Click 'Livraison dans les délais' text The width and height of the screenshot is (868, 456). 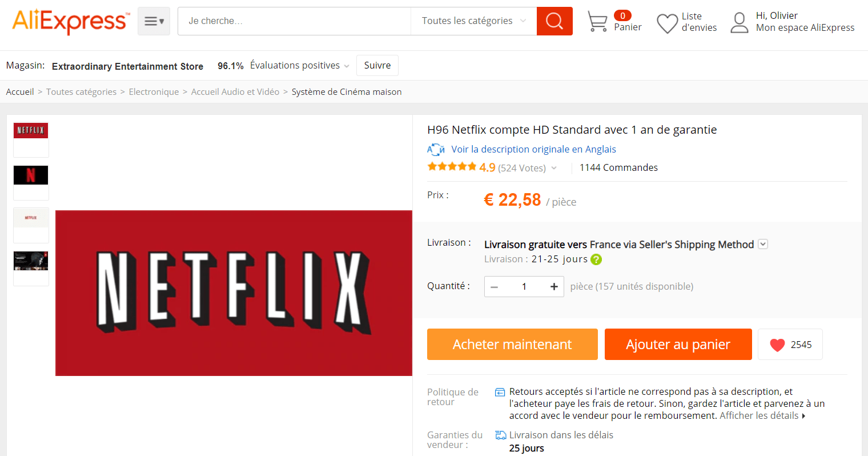pos(561,435)
